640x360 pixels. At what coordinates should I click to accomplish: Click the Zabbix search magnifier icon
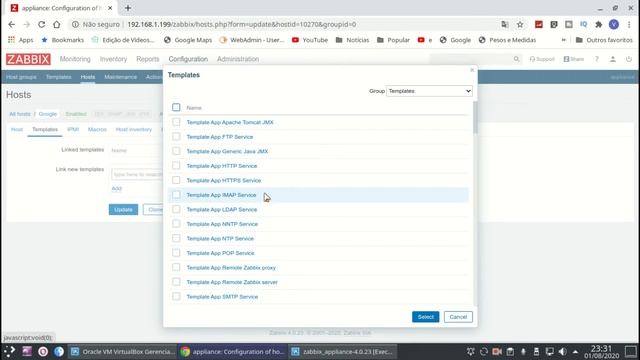516,59
